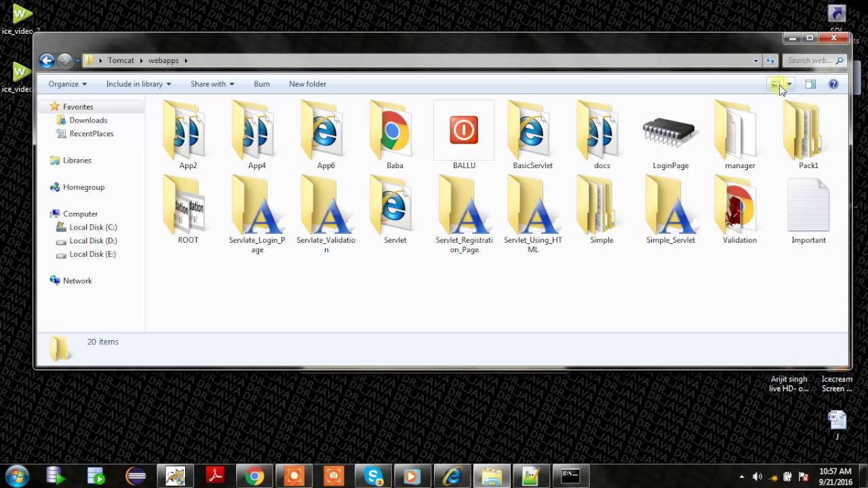The width and height of the screenshot is (868, 488).
Task: Select the Servlet folder with IE icon
Action: pyautogui.click(x=395, y=210)
